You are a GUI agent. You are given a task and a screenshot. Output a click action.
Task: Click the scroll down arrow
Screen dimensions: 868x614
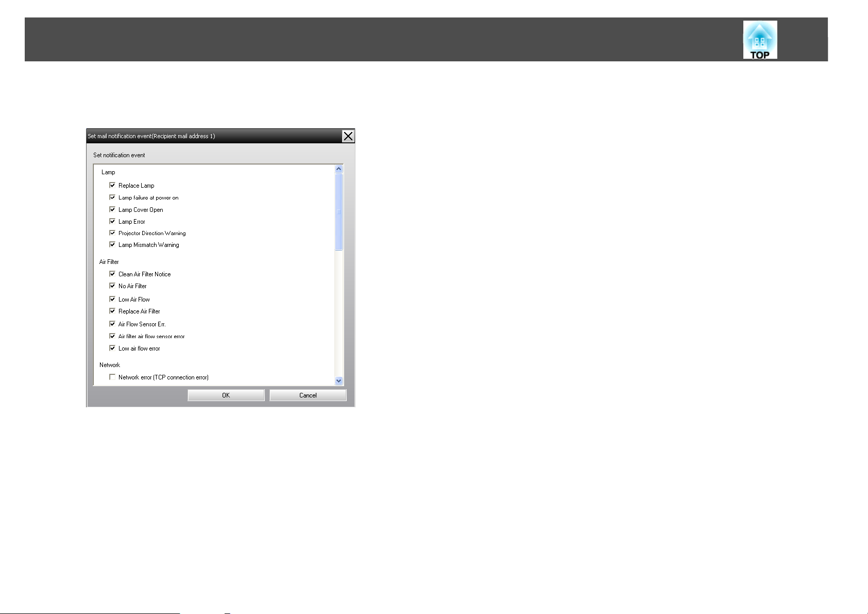coord(338,380)
